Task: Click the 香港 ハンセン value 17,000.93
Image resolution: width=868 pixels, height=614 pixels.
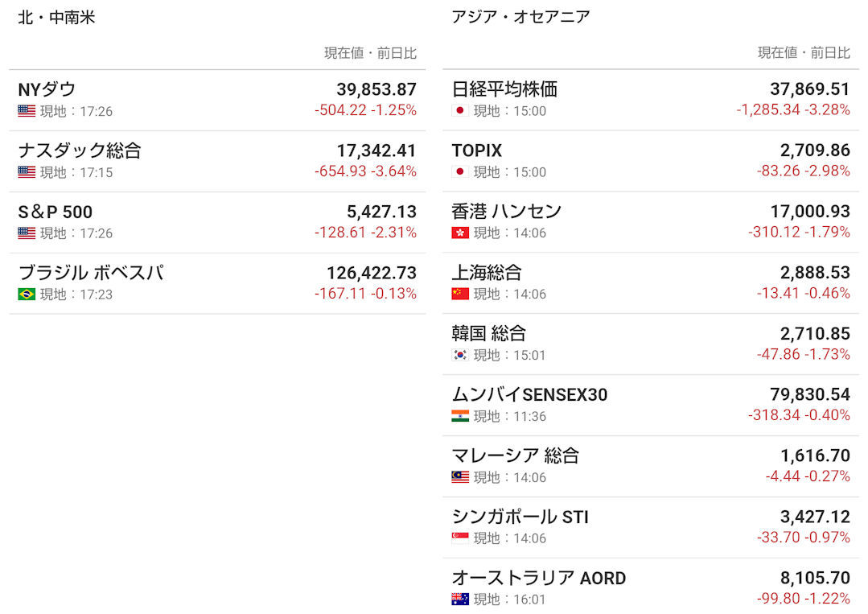Action: pos(809,212)
